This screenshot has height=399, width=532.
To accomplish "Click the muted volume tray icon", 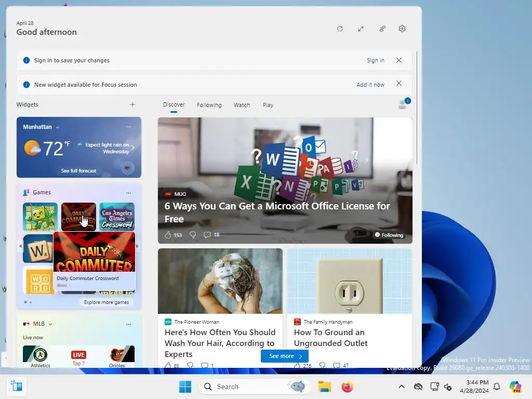I will [448, 387].
